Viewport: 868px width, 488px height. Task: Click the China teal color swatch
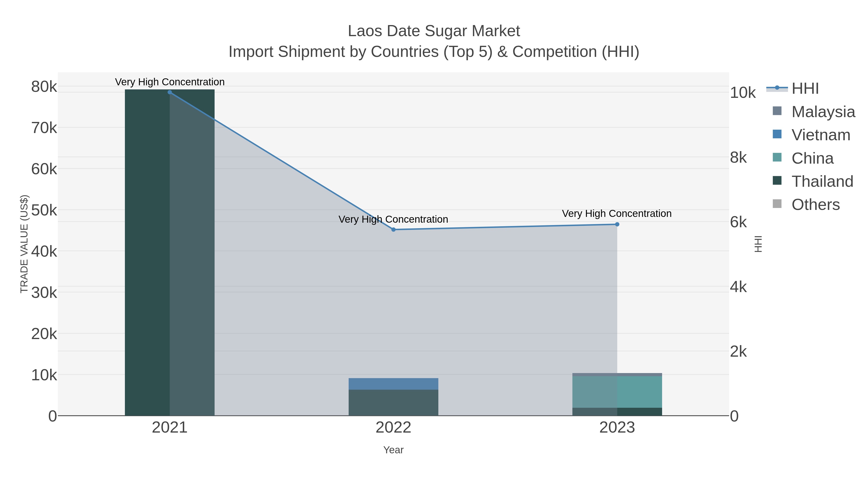click(777, 157)
